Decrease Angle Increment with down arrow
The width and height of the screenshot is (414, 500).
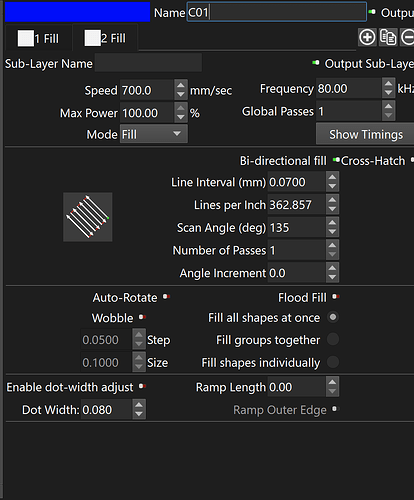[332, 277]
